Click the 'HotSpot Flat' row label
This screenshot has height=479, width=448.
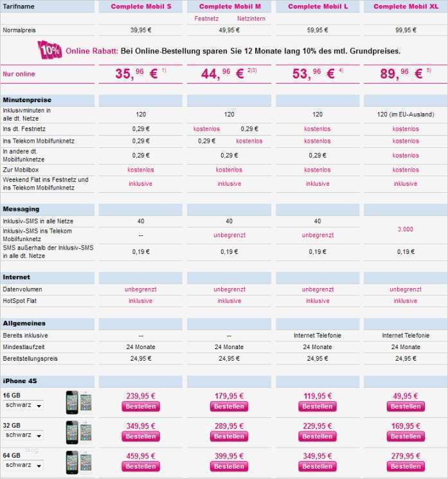point(19,301)
